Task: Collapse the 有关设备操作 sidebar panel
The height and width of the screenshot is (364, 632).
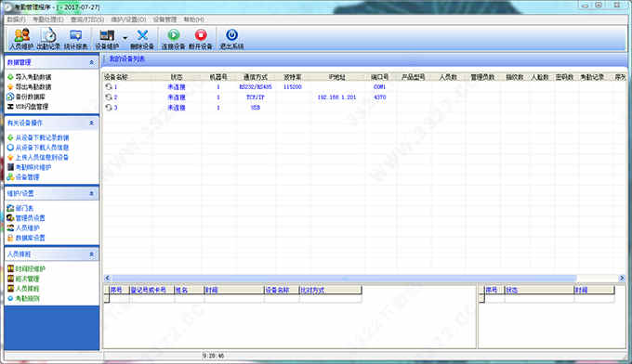Action: click(x=91, y=123)
